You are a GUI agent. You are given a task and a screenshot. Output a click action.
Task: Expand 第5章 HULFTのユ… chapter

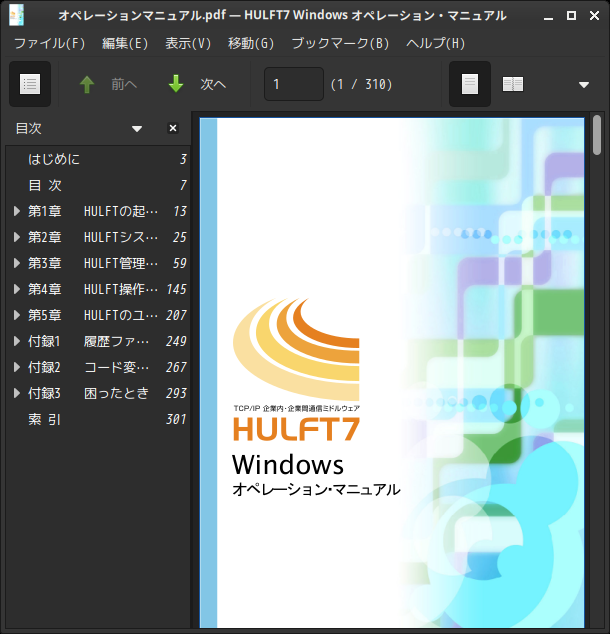17,315
